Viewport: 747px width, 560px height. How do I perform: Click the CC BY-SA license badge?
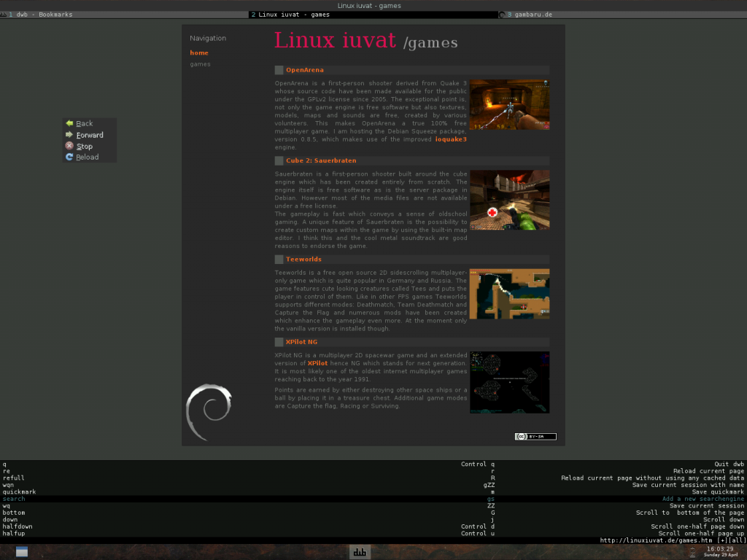tap(535, 436)
